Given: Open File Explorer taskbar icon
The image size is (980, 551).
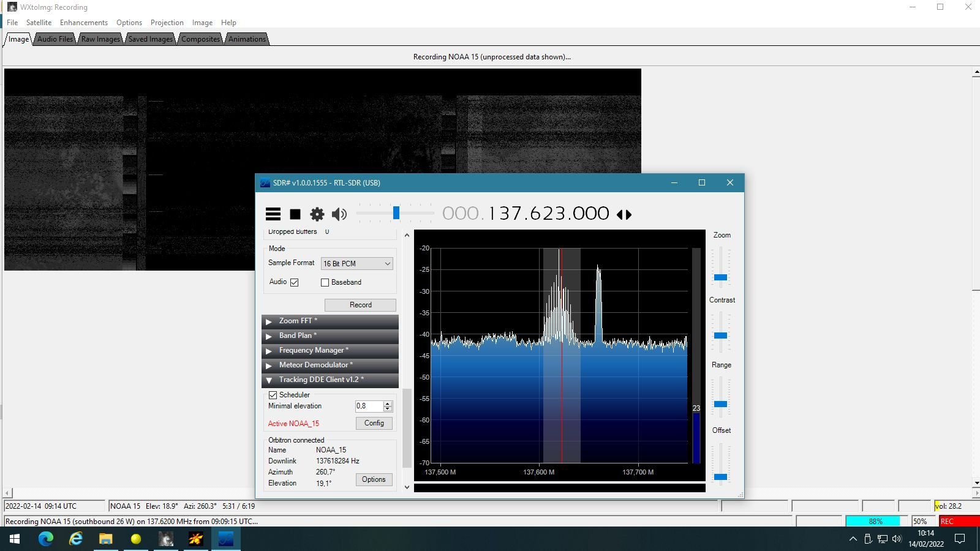Looking at the screenshot, I should [x=106, y=539].
